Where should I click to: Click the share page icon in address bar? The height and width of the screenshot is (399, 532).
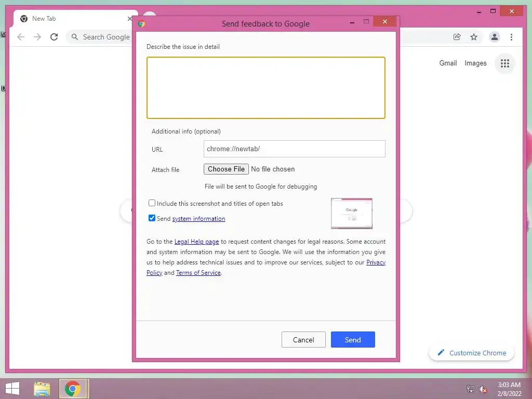click(457, 37)
